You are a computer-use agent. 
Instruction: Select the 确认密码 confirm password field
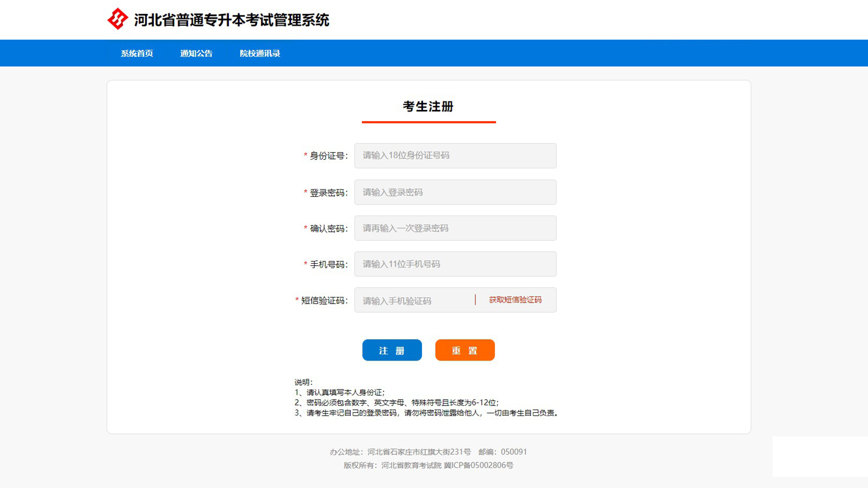[455, 228]
